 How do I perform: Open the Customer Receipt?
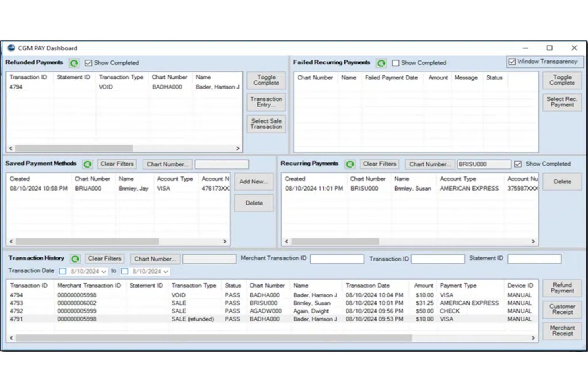pos(562,309)
